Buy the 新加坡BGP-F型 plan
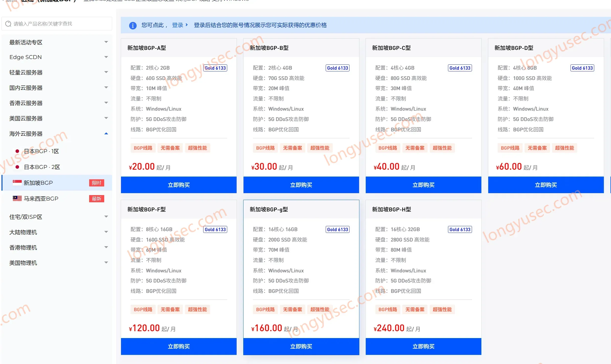The image size is (611, 364). tap(179, 346)
